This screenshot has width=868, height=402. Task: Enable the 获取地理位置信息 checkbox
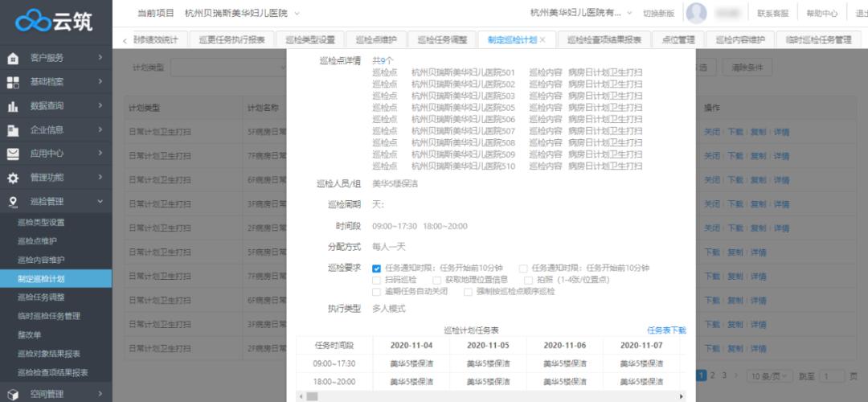tap(436, 280)
